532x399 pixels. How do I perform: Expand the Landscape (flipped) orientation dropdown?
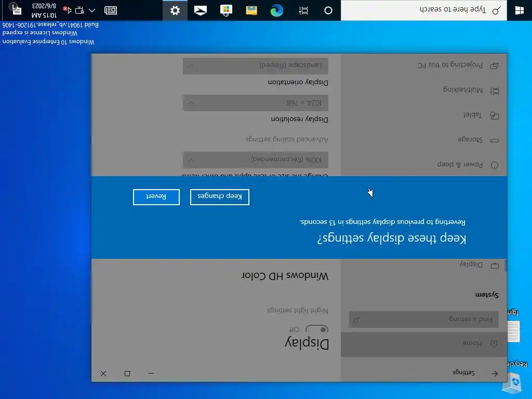256,65
